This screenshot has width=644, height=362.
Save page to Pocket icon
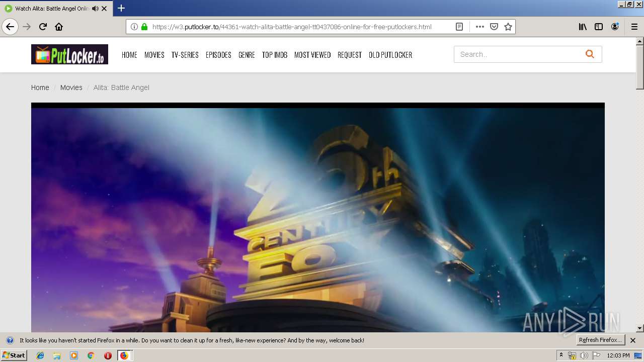(494, 27)
